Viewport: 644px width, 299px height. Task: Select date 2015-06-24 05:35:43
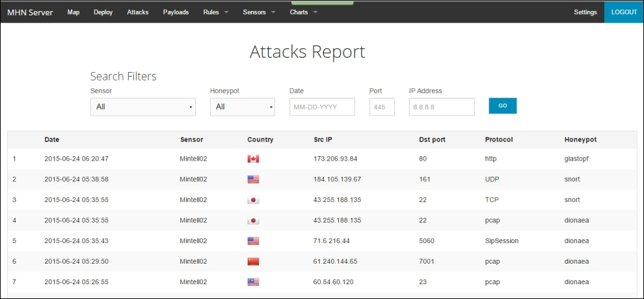tap(77, 240)
